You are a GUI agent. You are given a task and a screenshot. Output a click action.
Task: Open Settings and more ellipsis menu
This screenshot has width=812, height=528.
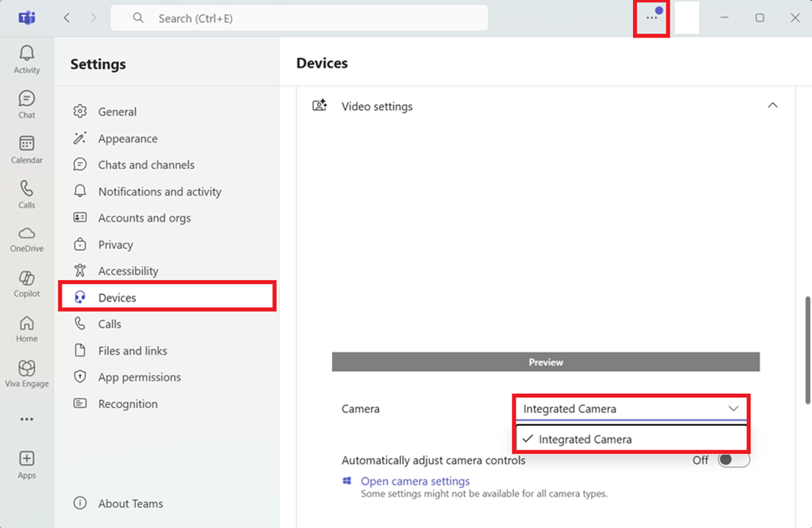pyautogui.click(x=651, y=18)
